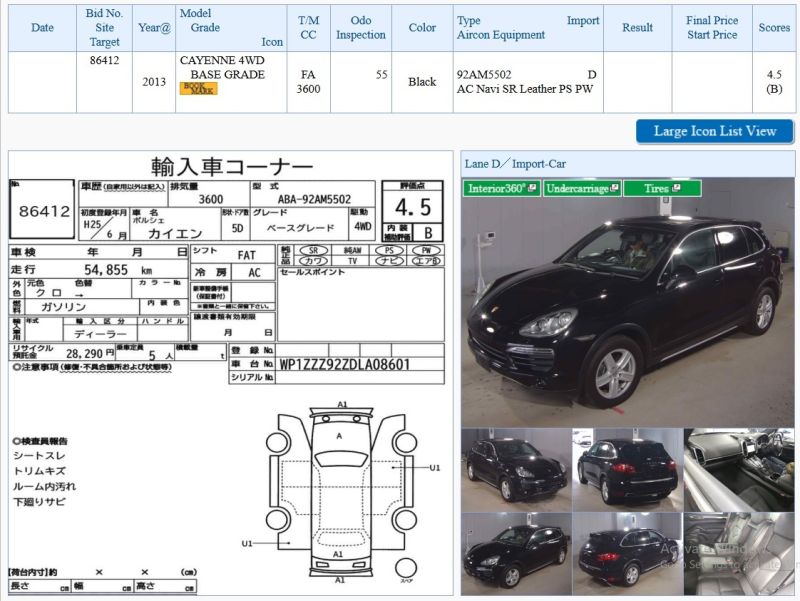Open the dashboard interior thumbnail
The height and width of the screenshot is (601, 800).
[739, 469]
